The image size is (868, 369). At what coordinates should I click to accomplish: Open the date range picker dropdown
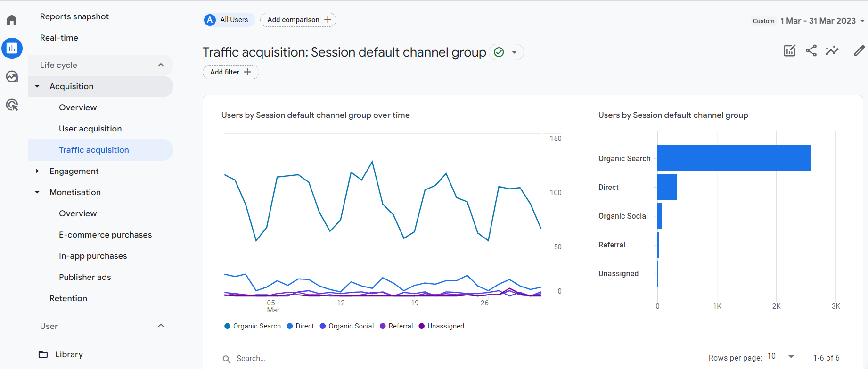(822, 21)
